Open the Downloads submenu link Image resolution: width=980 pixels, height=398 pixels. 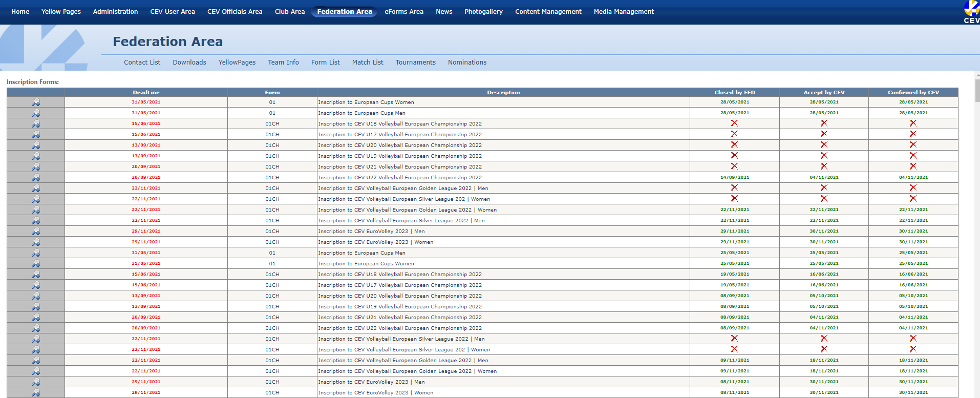click(189, 62)
